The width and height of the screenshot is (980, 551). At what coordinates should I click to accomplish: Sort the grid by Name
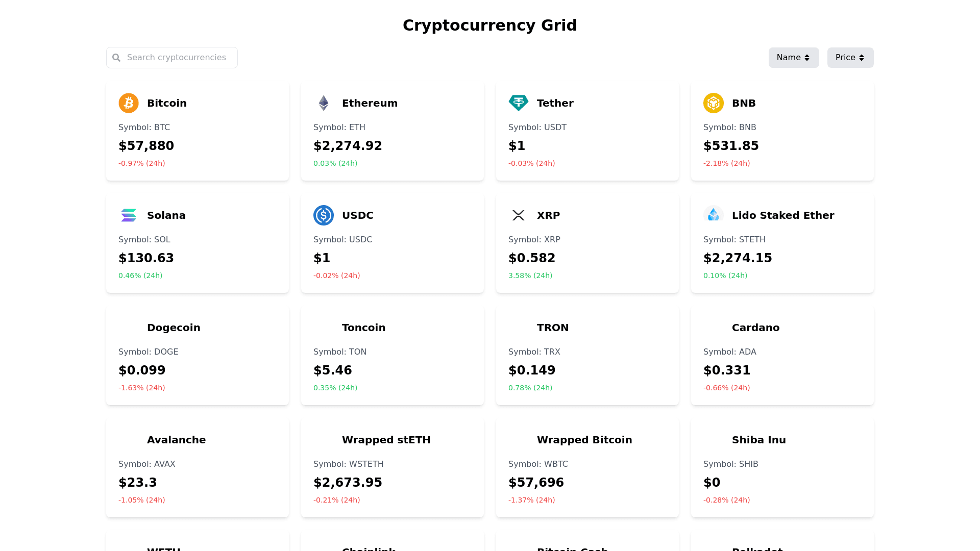tap(793, 58)
